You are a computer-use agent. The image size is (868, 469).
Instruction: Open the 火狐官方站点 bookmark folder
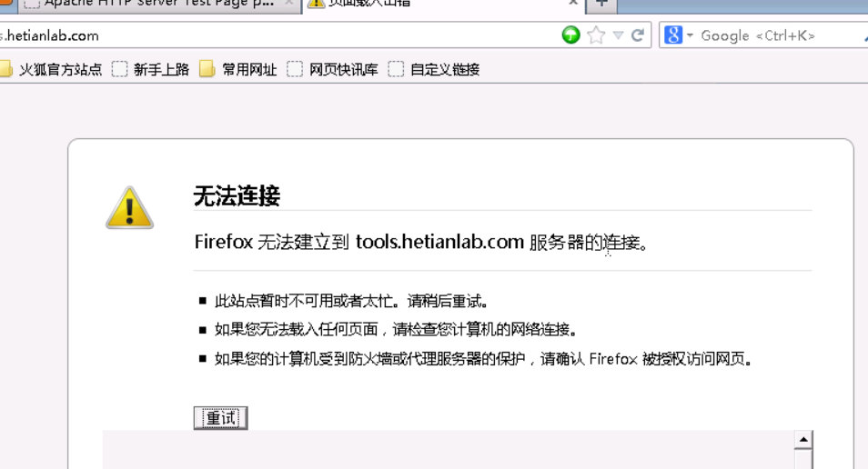pos(51,69)
